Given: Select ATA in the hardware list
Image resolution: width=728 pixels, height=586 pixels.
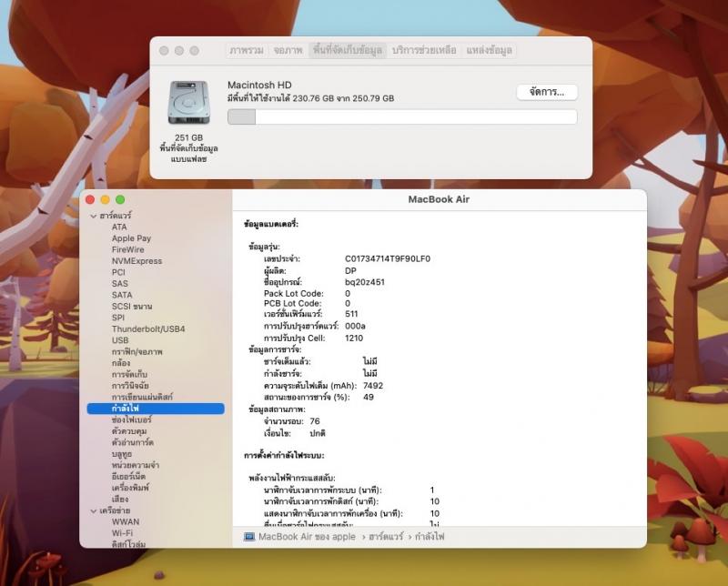Looking at the screenshot, I should 119,227.
